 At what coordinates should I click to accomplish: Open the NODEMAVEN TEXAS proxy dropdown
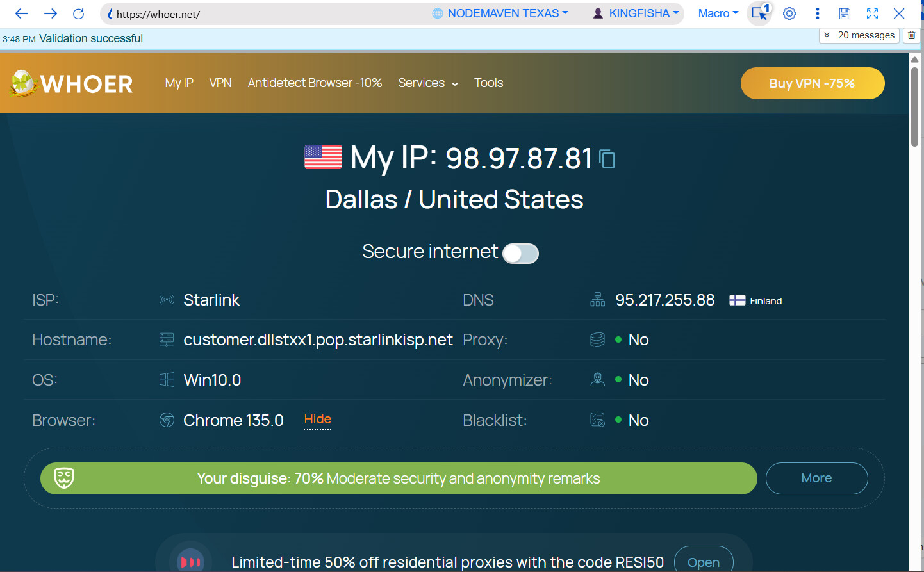point(500,13)
